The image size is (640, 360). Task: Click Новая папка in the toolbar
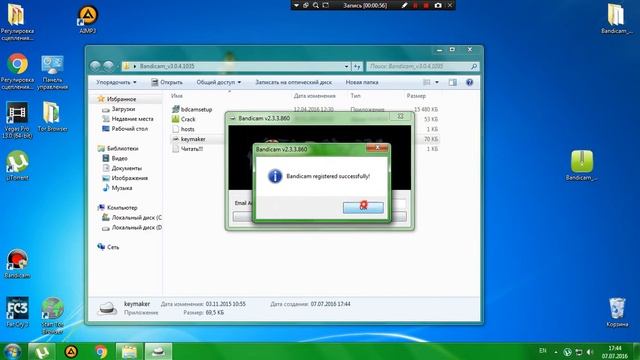tap(362, 82)
